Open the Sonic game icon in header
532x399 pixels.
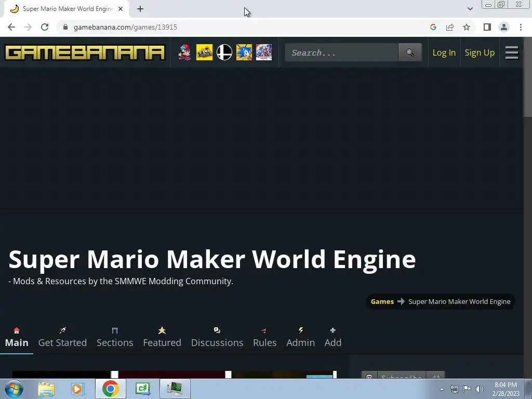[244, 52]
